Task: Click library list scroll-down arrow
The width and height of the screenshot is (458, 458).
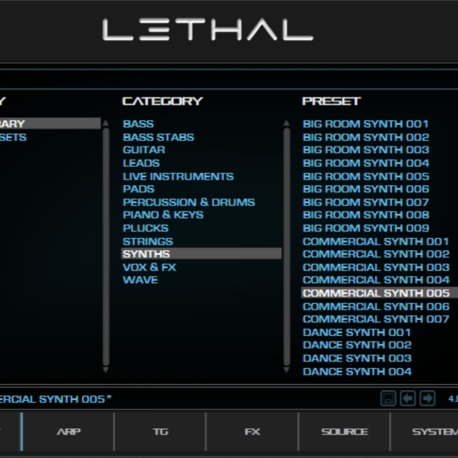Action: click(106, 370)
